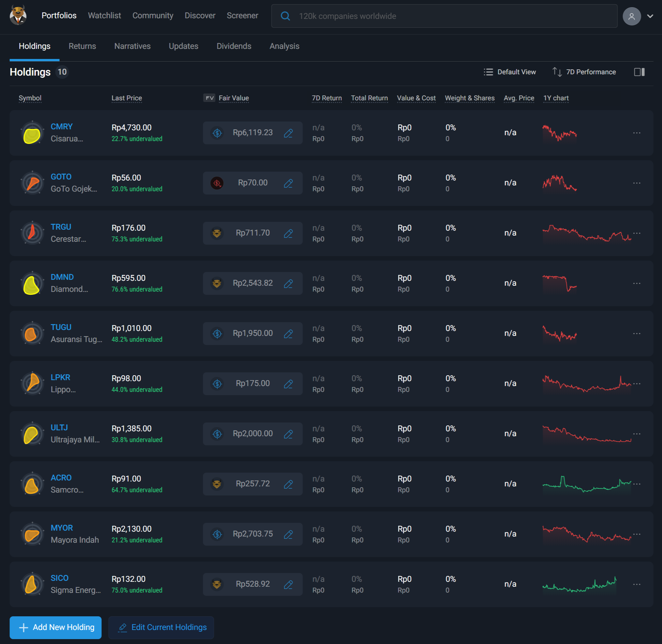662x644 pixels.
Task: Open more options for MYOR row
Action: click(636, 534)
